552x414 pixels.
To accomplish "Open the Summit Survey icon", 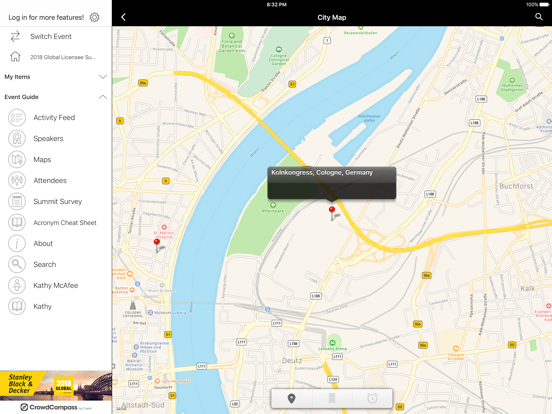I will pos(17,201).
